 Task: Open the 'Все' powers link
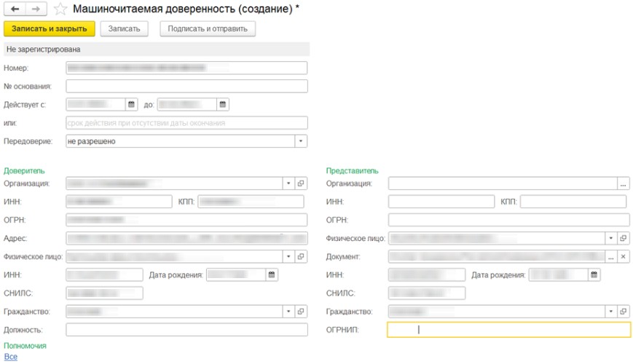11,357
